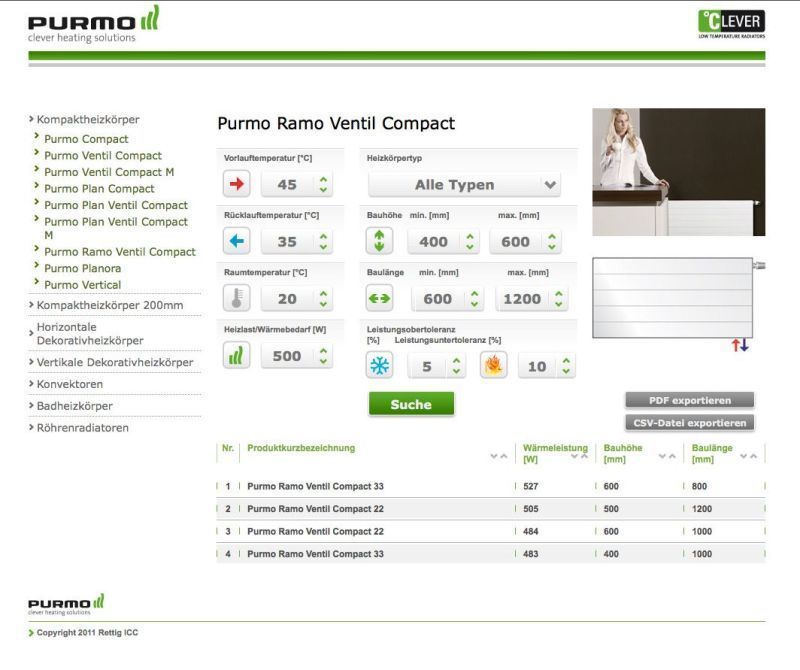Select result row 1 with 527 W
Viewport: 800px width, 670px height.
[x=491, y=486]
